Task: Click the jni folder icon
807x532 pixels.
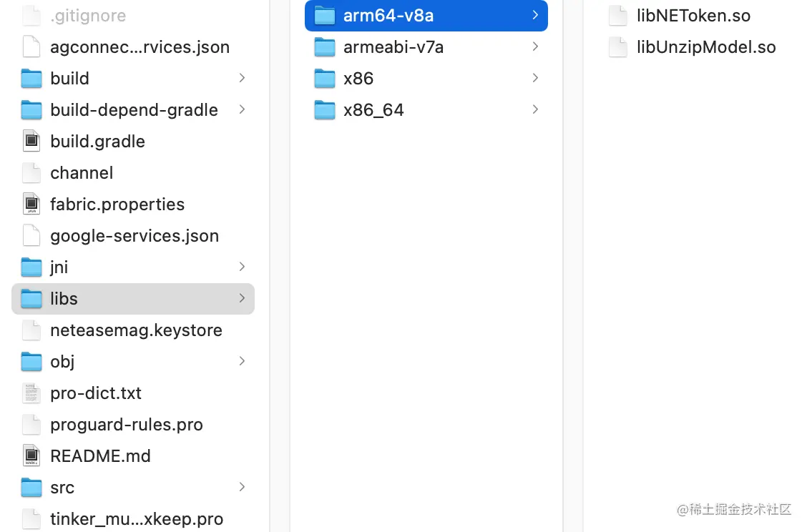Action: point(31,267)
